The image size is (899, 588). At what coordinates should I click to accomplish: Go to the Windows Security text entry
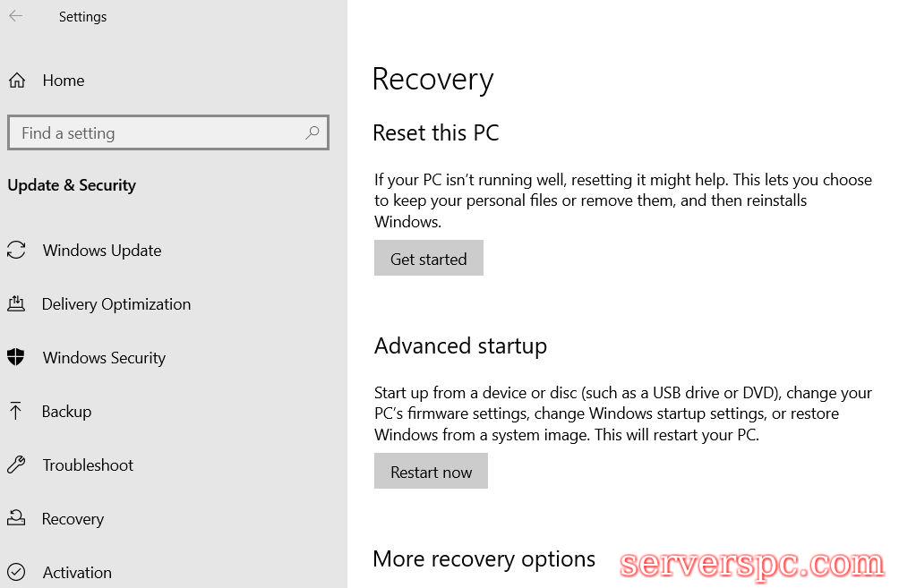(104, 358)
